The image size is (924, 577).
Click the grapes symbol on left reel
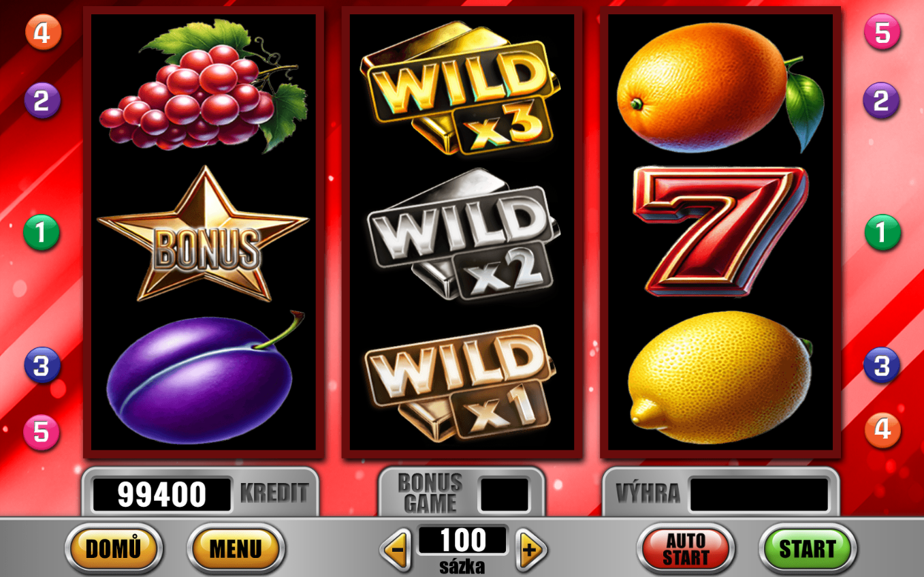tap(204, 85)
